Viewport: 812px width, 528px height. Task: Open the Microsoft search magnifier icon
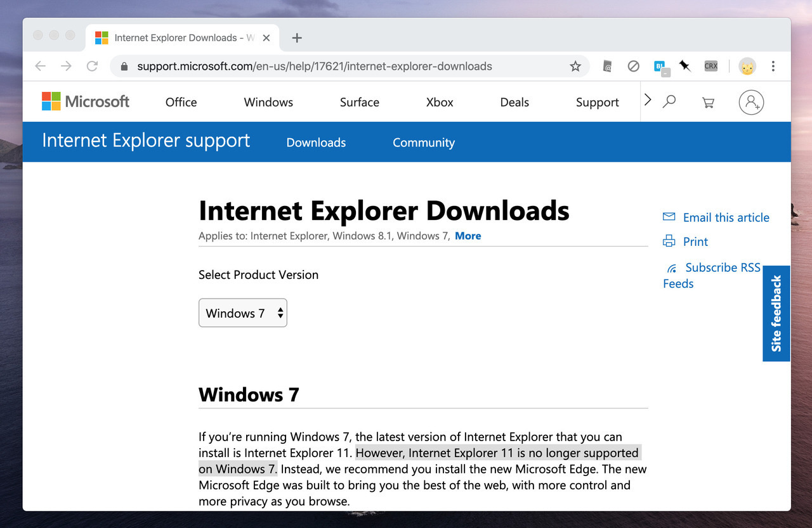coord(669,101)
